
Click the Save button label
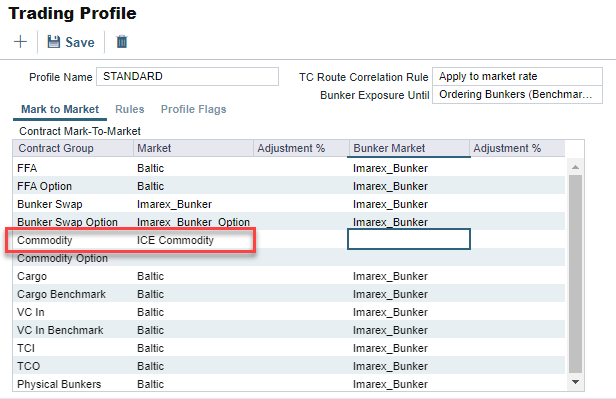pyautogui.click(x=80, y=42)
